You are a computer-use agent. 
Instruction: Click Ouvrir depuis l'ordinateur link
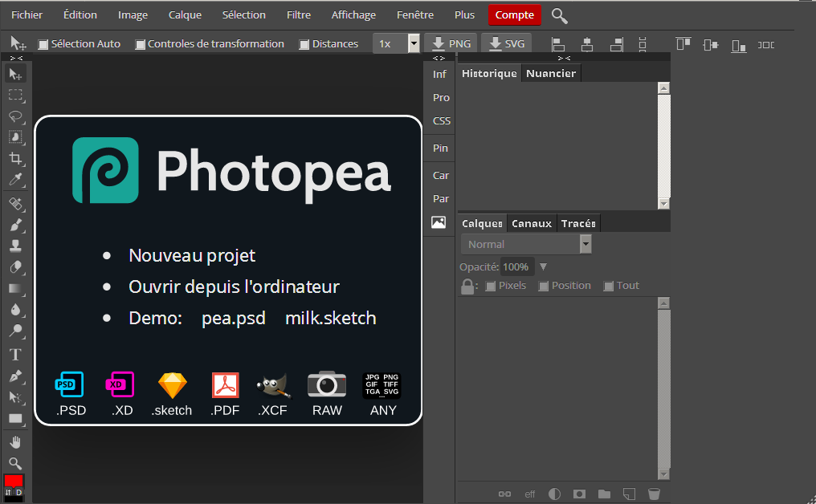[x=235, y=287]
